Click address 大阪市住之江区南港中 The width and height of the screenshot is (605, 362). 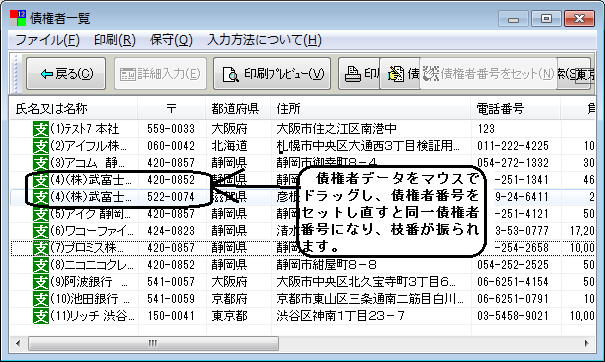pyautogui.click(x=336, y=129)
